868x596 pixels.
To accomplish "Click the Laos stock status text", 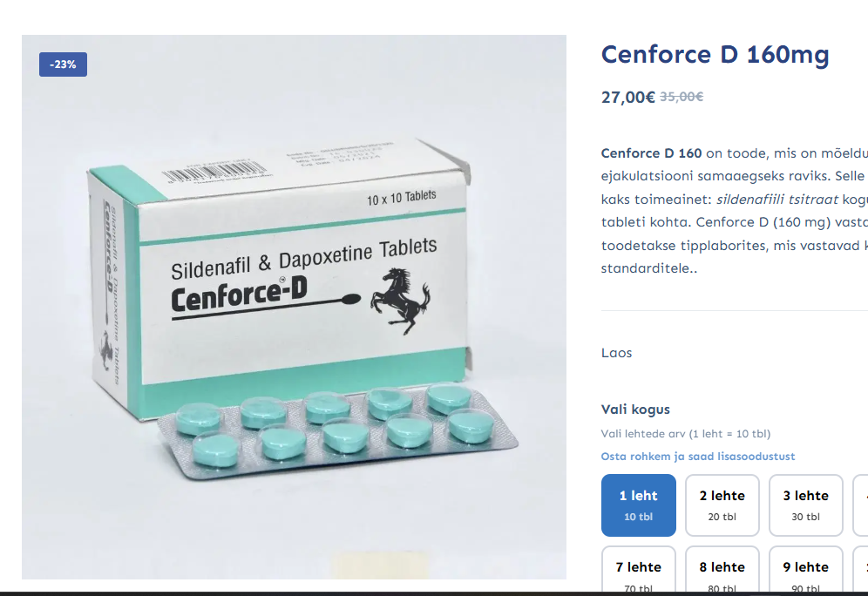I will coord(616,353).
